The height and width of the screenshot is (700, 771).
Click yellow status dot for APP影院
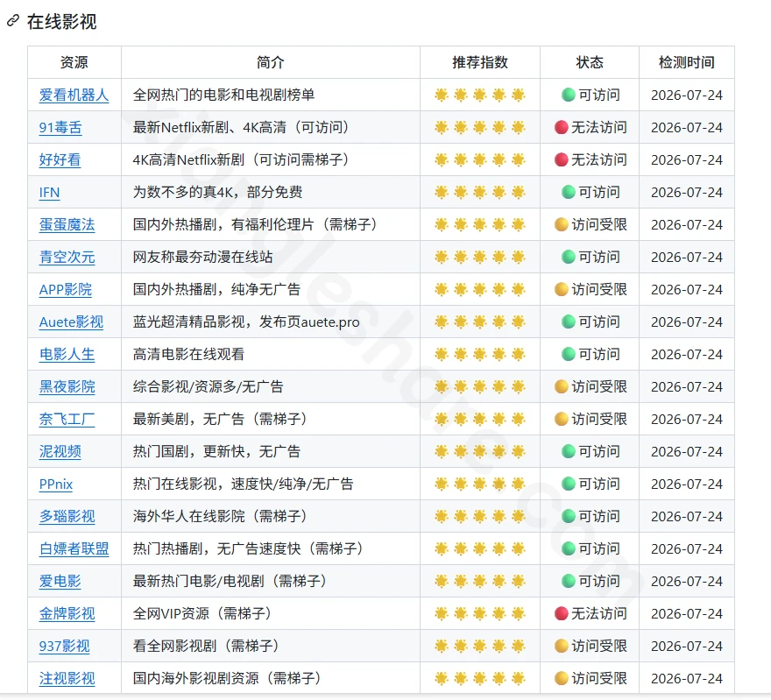tap(562, 289)
